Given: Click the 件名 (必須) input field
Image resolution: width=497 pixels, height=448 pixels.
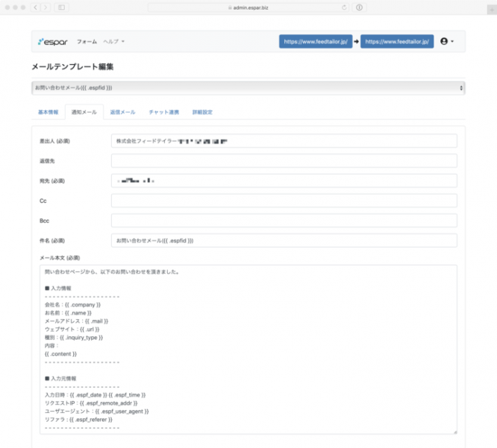Looking at the screenshot, I should 284,241.
